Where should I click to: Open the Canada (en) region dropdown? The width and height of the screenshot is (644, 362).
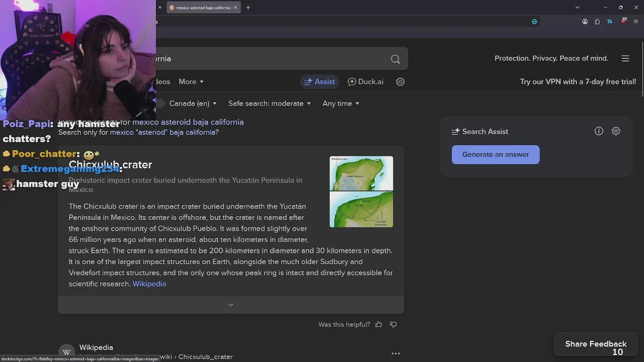[193, 103]
